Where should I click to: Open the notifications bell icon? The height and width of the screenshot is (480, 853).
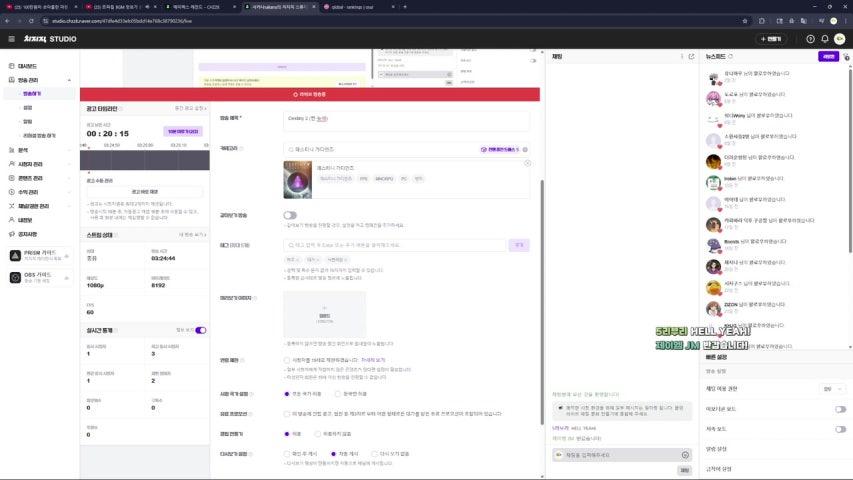pyautogui.click(x=825, y=39)
